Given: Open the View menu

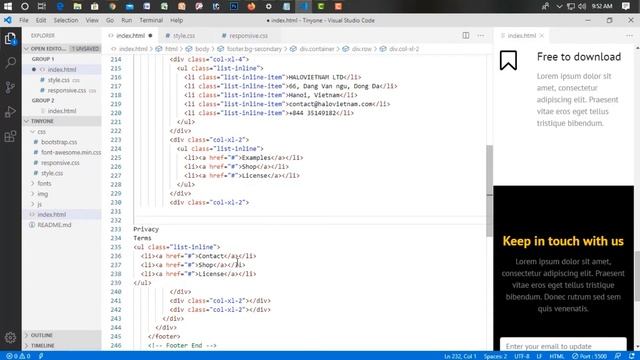Looking at the screenshot, I should (92, 20).
